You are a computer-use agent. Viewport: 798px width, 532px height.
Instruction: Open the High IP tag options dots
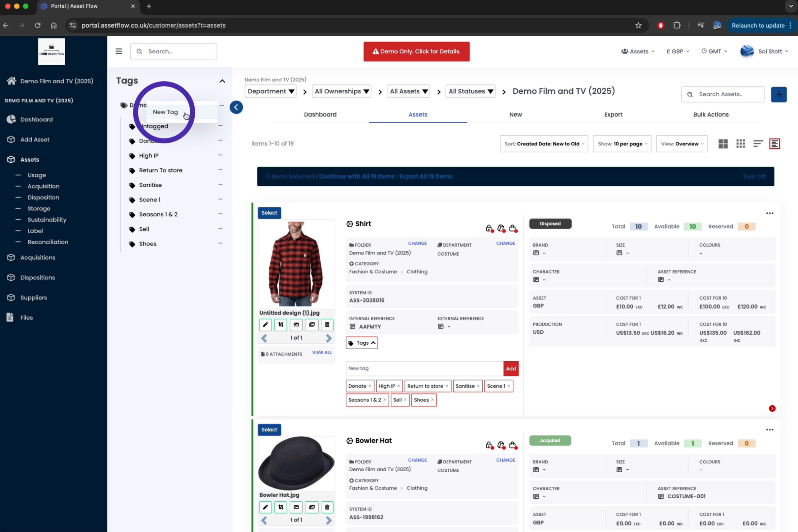(x=221, y=155)
